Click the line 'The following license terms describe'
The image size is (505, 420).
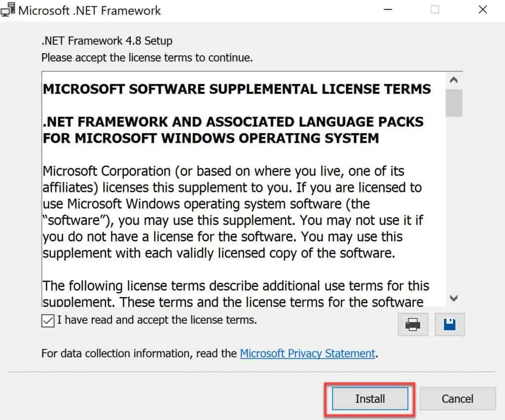pyautogui.click(x=236, y=286)
